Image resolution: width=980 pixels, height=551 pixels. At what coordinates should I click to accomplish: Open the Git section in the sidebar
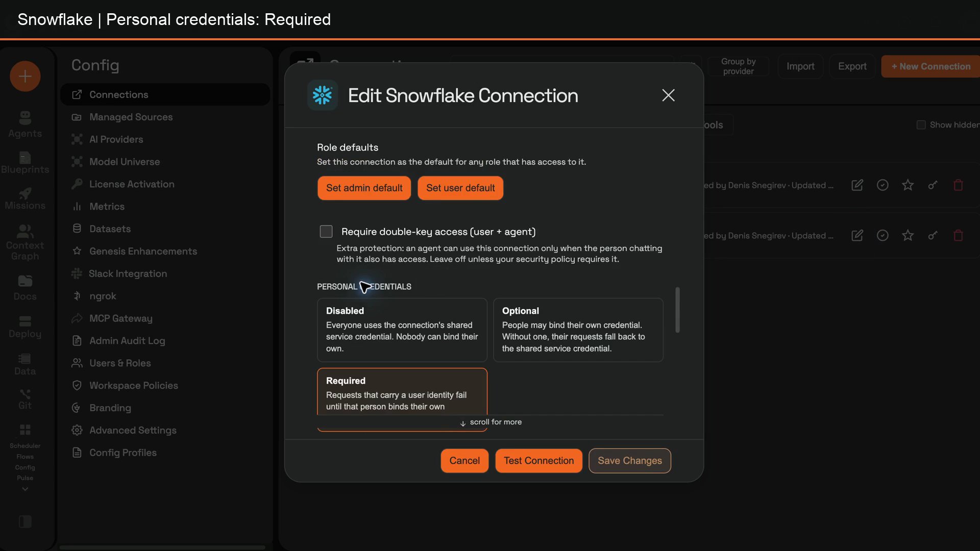(25, 399)
